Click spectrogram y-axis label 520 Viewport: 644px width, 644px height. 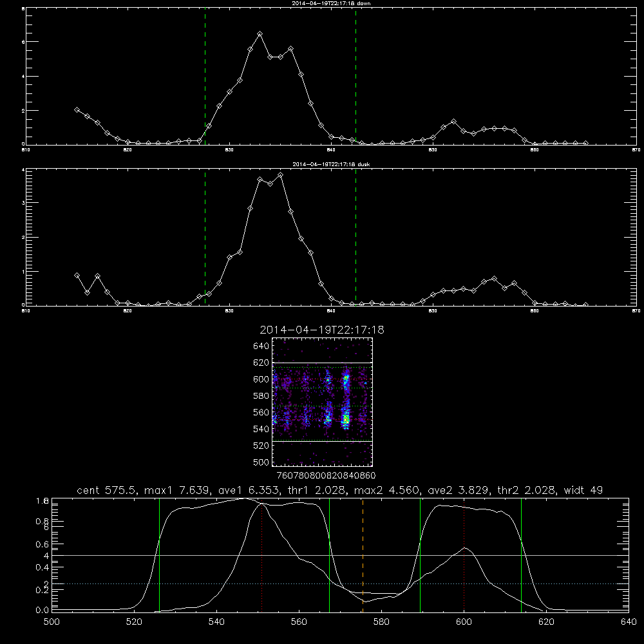(261, 446)
